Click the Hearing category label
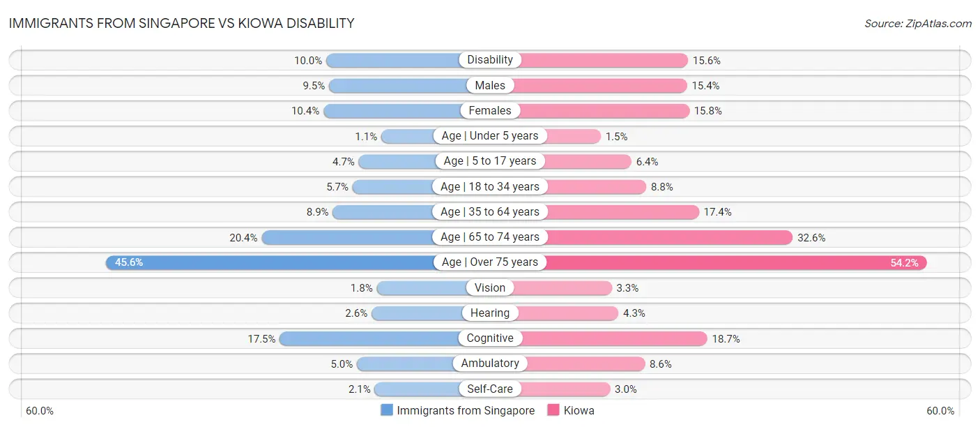This screenshot has width=980, height=427. coord(490,313)
